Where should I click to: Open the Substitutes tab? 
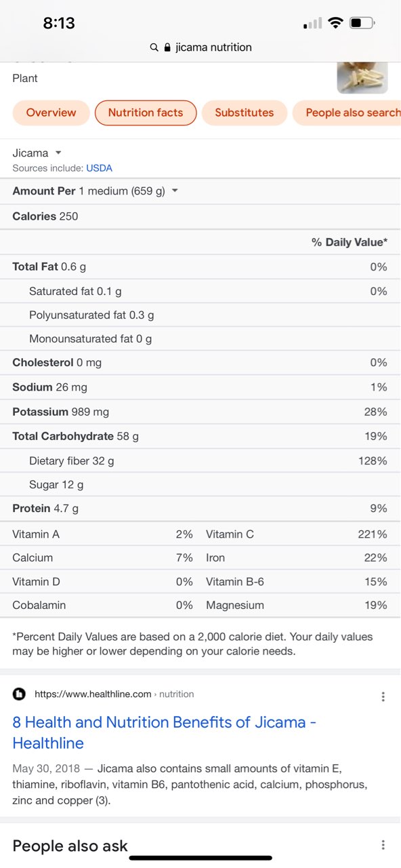[245, 113]
